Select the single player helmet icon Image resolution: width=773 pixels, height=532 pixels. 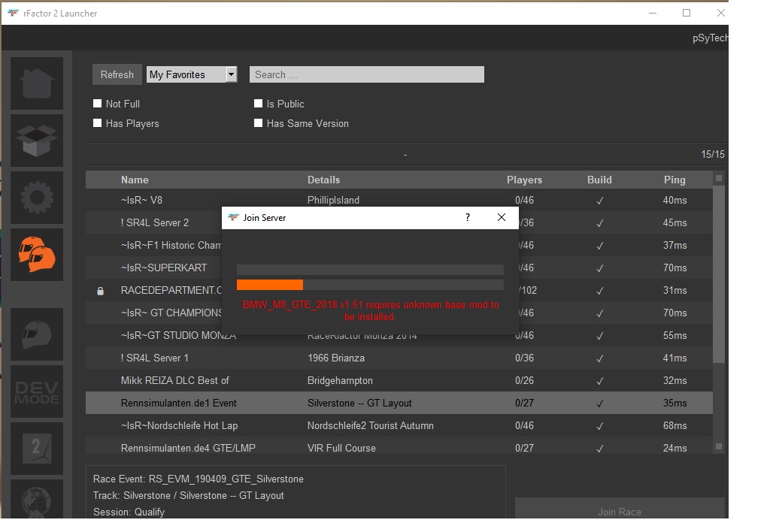[37, 334]
